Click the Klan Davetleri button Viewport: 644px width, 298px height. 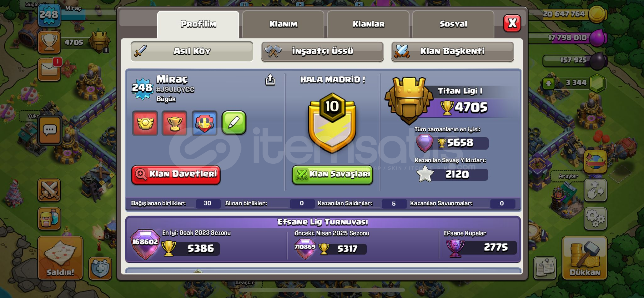coord(176,175)
